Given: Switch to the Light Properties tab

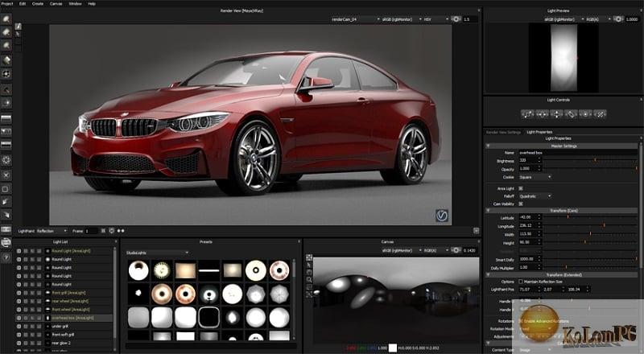Looking at the screenshot, I should click(x=539, y=132).
